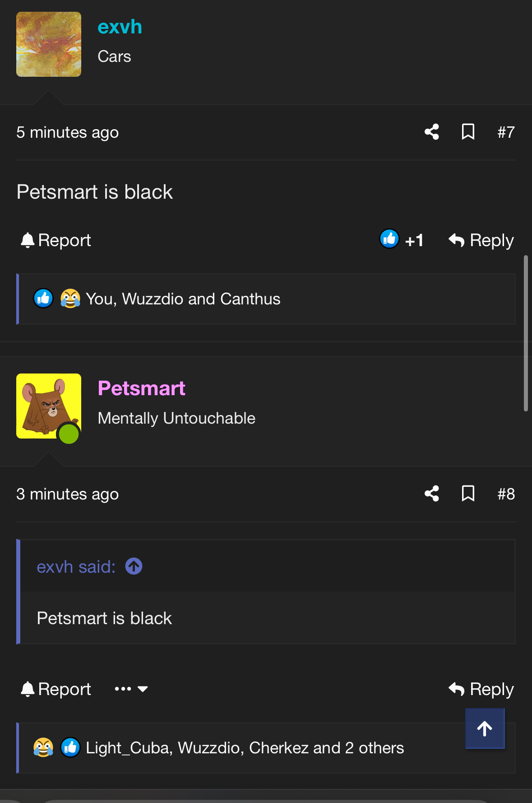This screenshot has height=803, width=532.
Task: Click exvh's avatar image
Action: pos(49,44)
